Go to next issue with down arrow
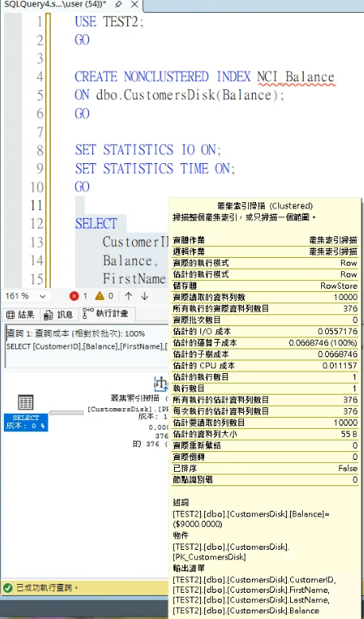 tap(145, 296)
